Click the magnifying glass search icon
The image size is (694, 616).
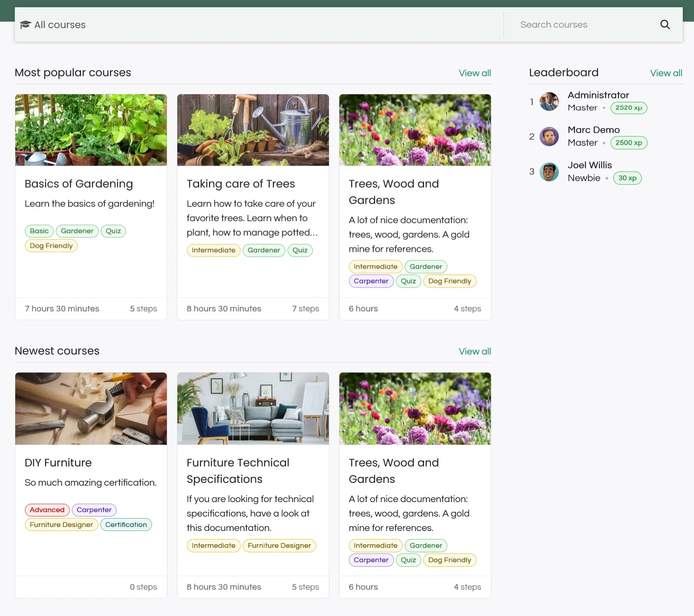(665, 24)
